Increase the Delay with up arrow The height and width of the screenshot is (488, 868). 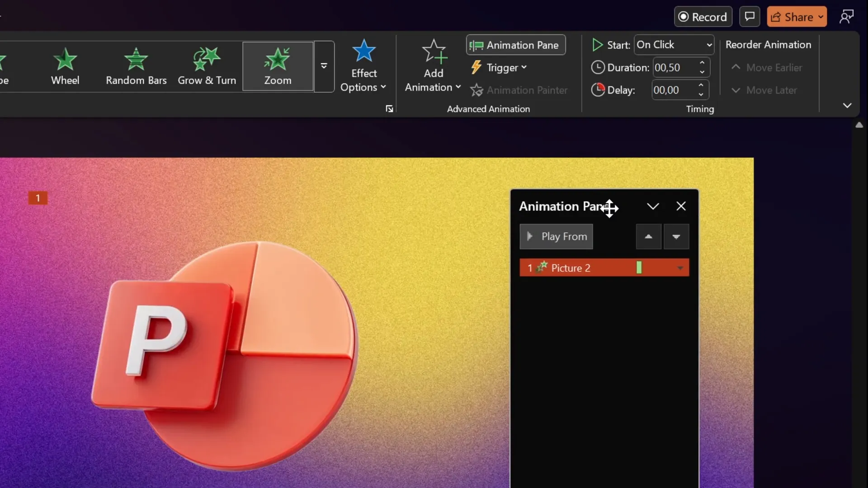701,85
